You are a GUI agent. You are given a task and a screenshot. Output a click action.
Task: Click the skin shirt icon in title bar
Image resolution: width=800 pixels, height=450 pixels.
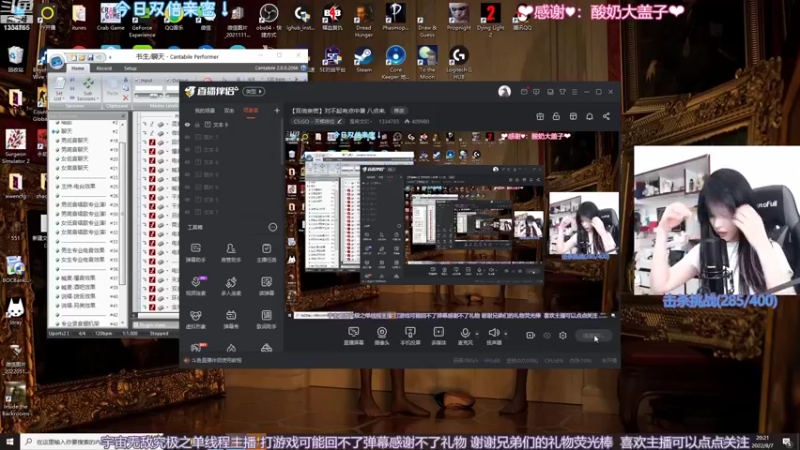[562, 92]
